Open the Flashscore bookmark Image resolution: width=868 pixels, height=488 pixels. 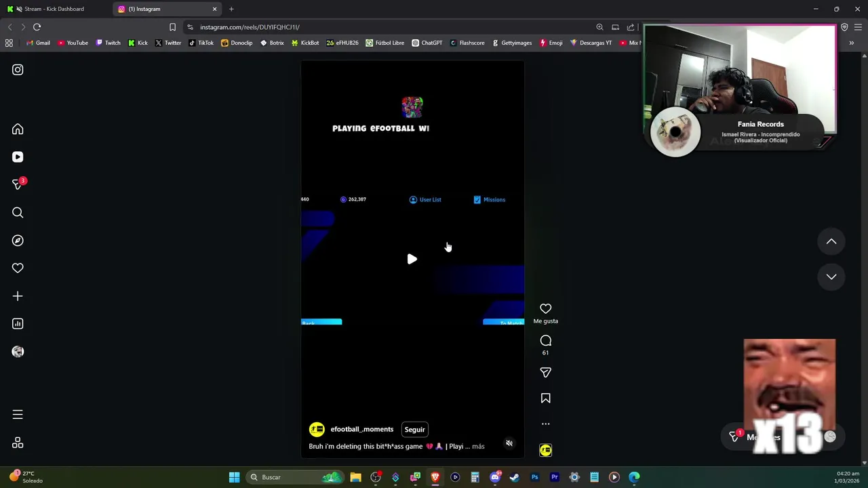point(467,43)
